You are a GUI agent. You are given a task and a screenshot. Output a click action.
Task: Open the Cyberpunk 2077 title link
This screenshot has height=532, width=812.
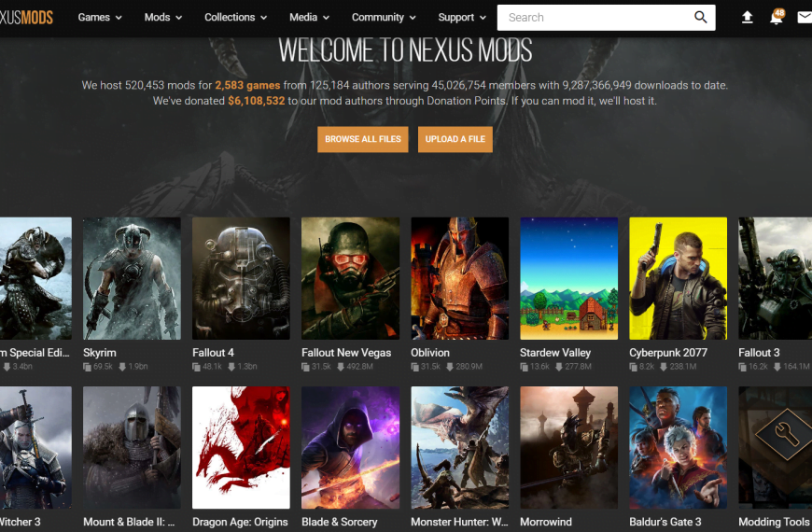point(668,353)
